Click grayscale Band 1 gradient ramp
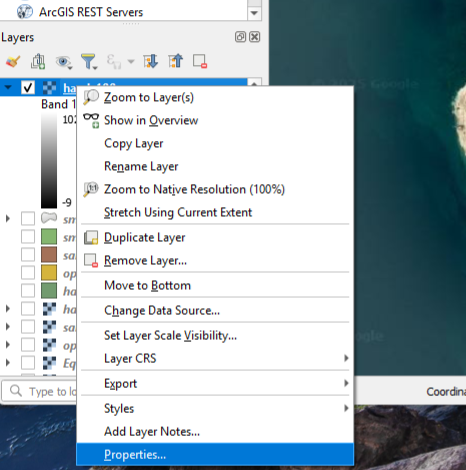The image size is (466, 470). (49, 161)
